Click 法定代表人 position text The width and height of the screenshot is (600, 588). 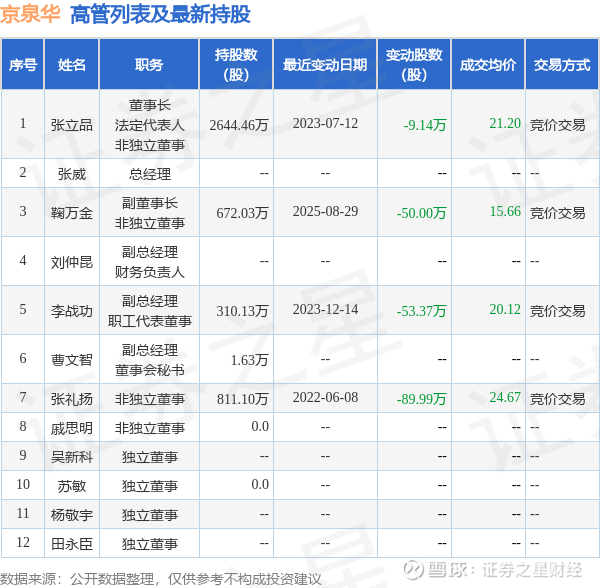149,125
